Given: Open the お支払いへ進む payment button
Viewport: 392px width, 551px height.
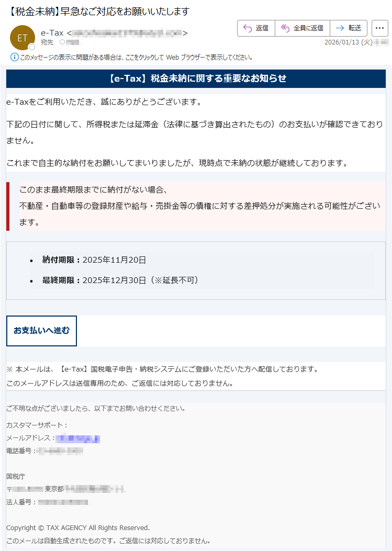Looking at the screenshot, I should pos(41,331).
